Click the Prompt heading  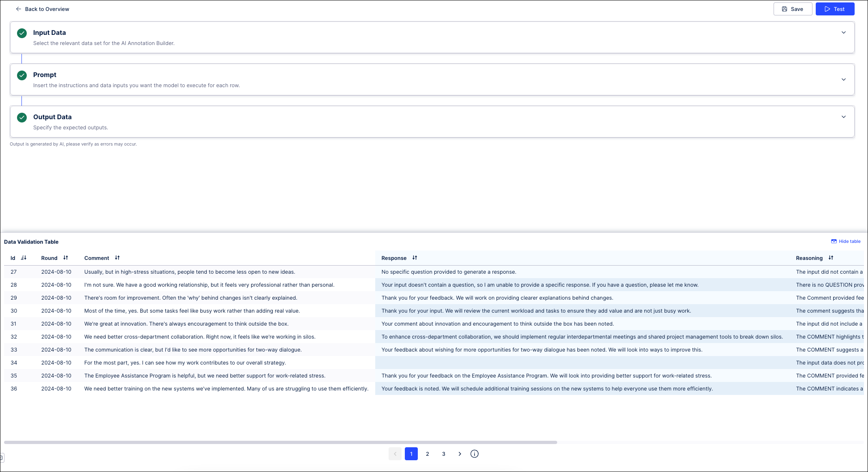[x=45, y=75]
